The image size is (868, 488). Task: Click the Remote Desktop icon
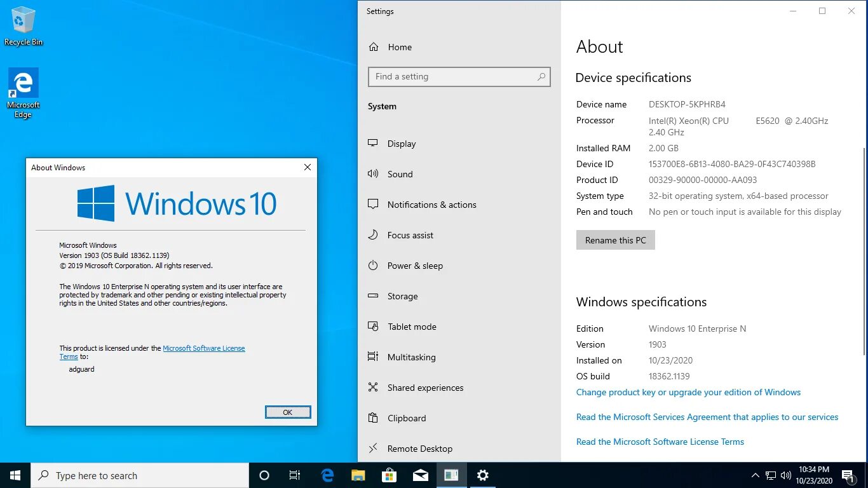point(373,449)
